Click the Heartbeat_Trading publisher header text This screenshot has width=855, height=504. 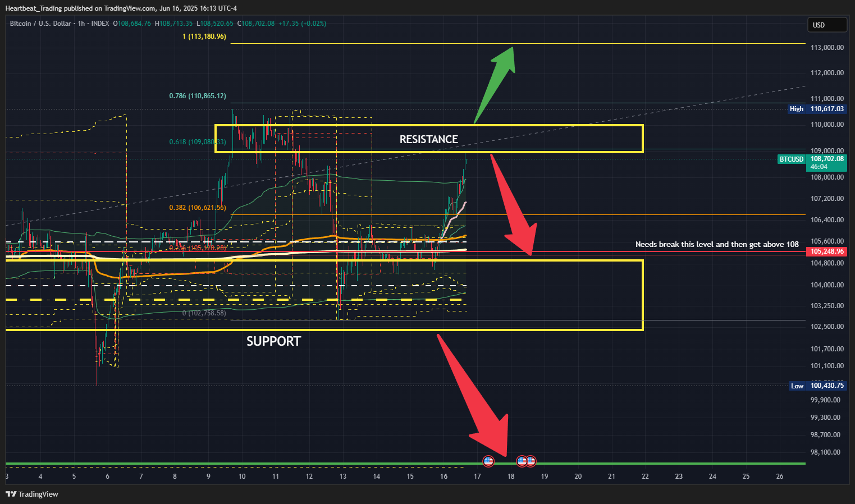[x=121, y=8]
